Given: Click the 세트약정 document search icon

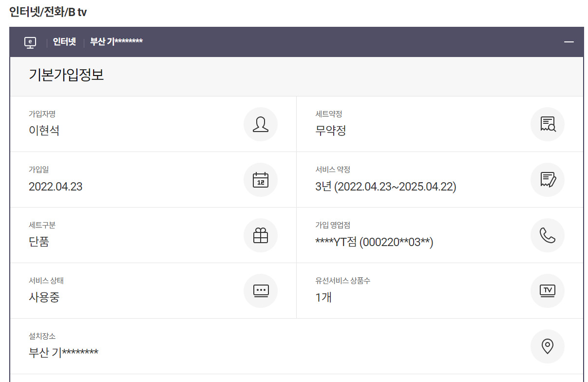Looking at the screenshot, I should pos(548,124).
